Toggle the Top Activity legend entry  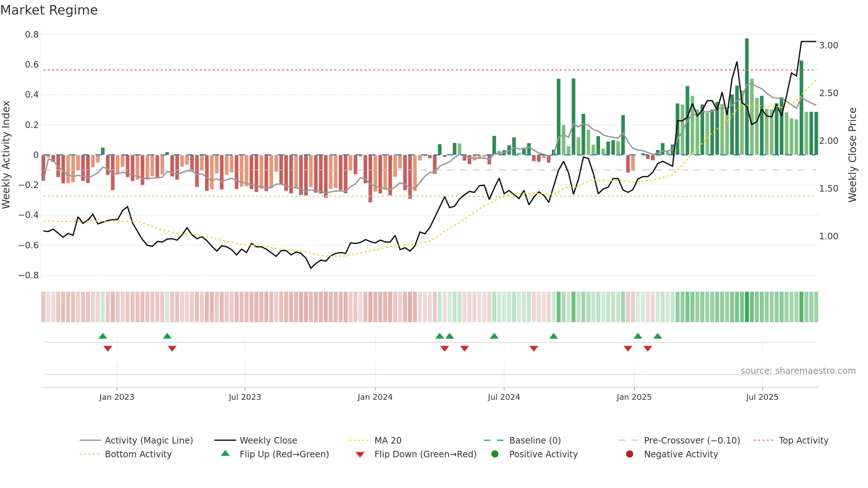[791, 440]
